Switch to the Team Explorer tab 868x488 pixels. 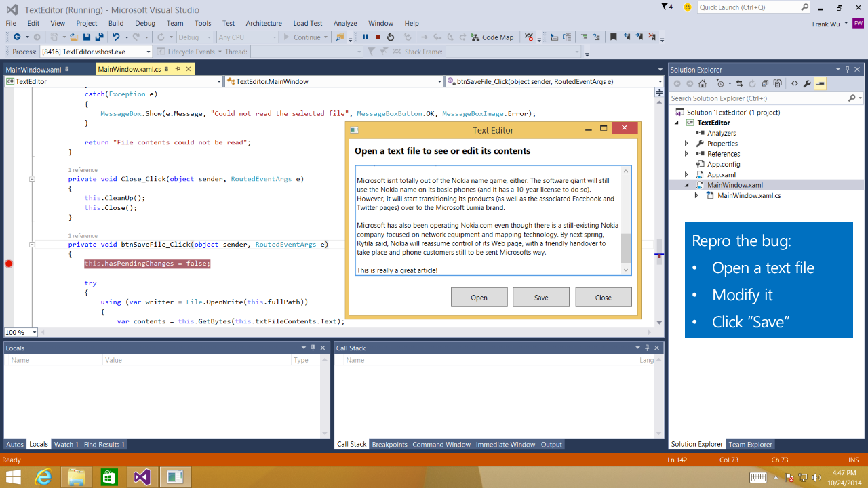pyautogui.click(x=750, y=445)
